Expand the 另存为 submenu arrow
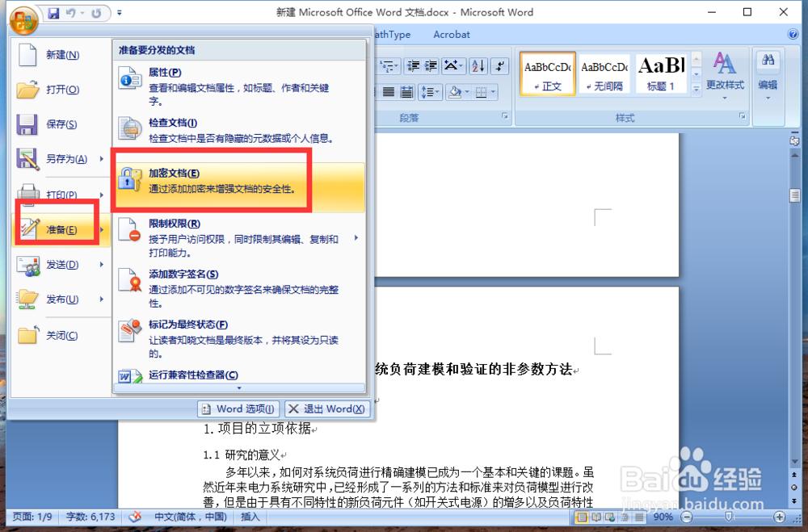 point(102,158)
